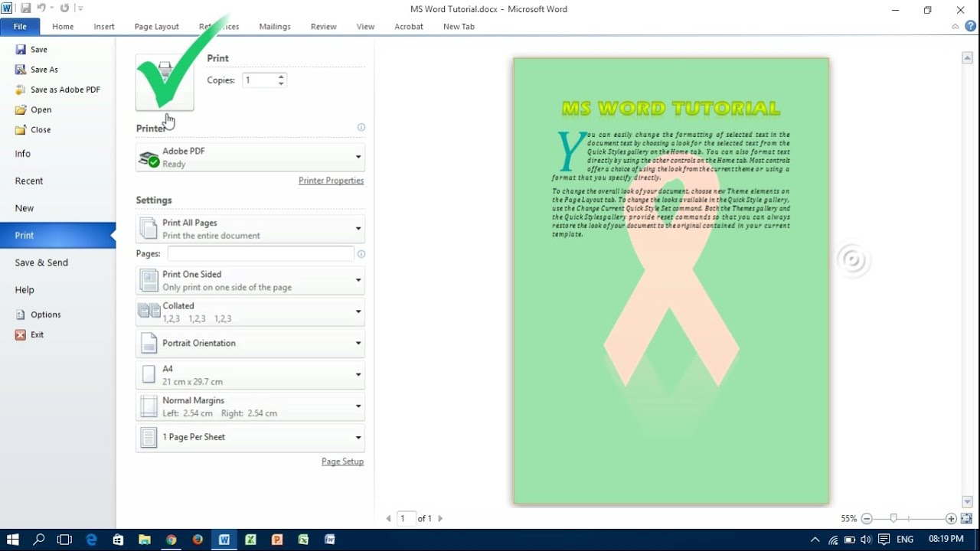This screenshot has width=980, height=551.
Task: Click the Save icon in quick access toolbar
Action: tap(26, 8)
